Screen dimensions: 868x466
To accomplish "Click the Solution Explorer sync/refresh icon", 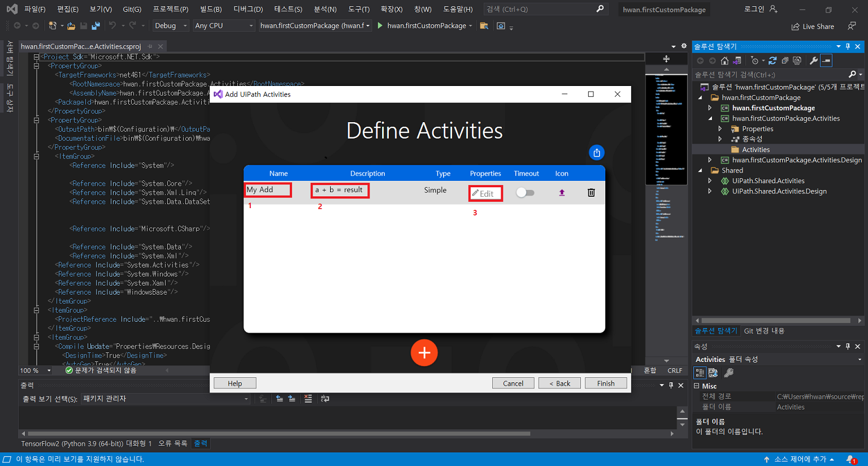I will [772, 61].
